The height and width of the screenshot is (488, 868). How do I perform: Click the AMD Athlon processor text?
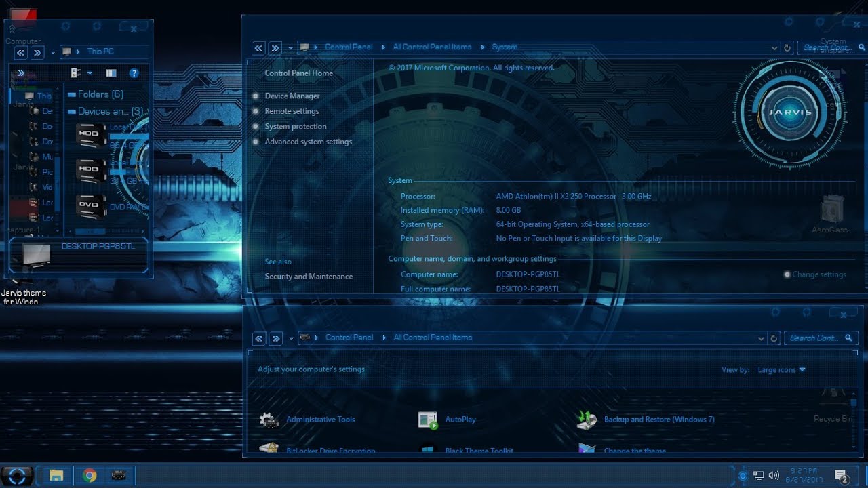(x=574, y=197)
